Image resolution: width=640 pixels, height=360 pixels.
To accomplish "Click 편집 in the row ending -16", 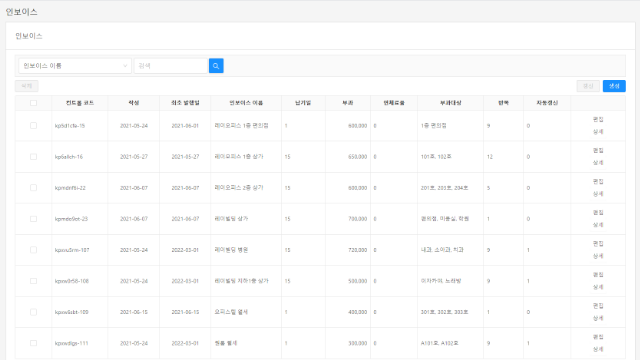I will pos(598,151).
